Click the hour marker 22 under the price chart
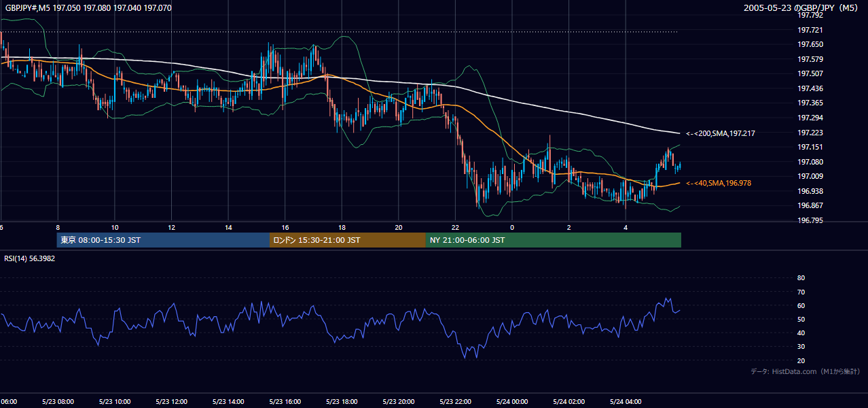The image size is (868, 408). tap(455, 227)
